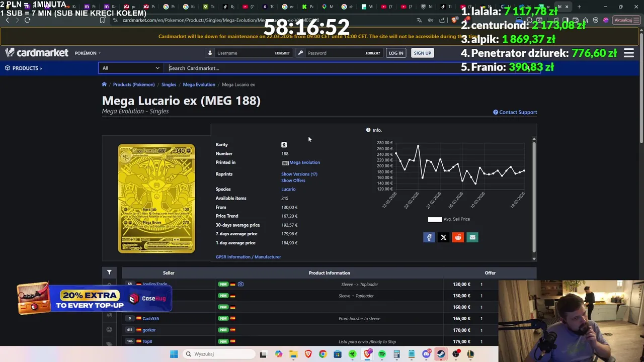Open the Microsoft Store from the taskbar
This screenshot has width=644, height=362.
(x=338, y=354)
